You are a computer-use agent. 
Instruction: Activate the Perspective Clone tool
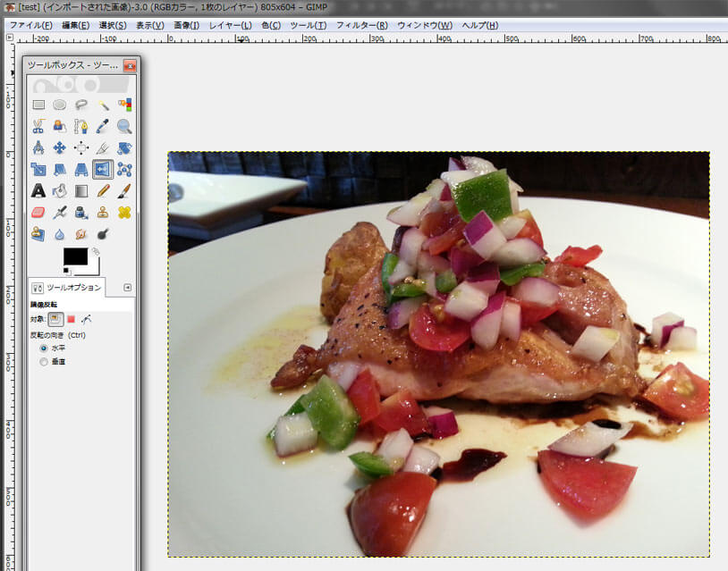[38, 234]
